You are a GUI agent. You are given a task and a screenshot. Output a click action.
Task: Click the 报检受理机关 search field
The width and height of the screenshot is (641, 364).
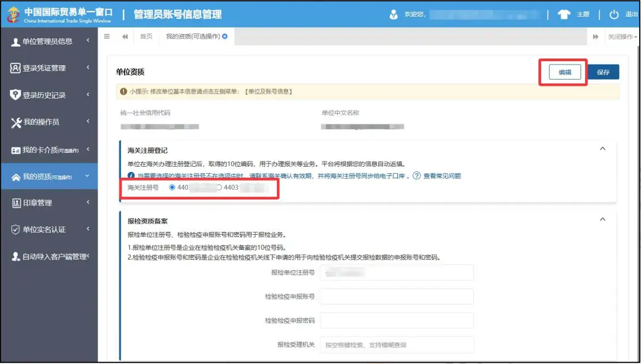396,345
